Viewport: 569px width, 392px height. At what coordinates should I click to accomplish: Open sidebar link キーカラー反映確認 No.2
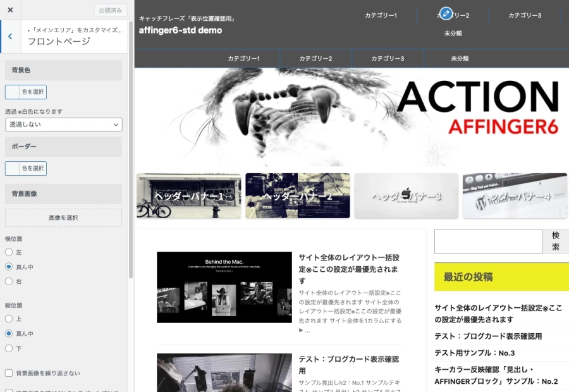pyautogui.click(x=496, y=376)
